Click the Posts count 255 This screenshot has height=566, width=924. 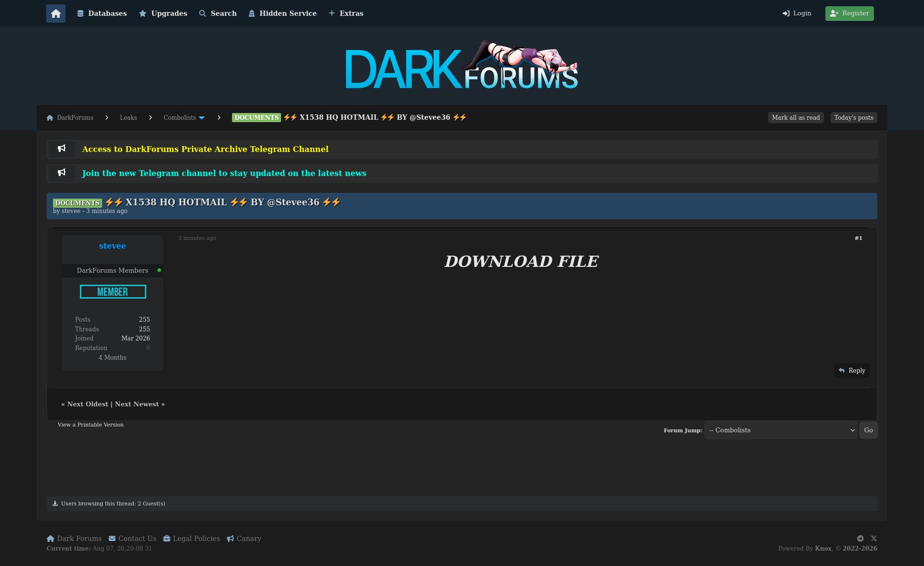144,320
